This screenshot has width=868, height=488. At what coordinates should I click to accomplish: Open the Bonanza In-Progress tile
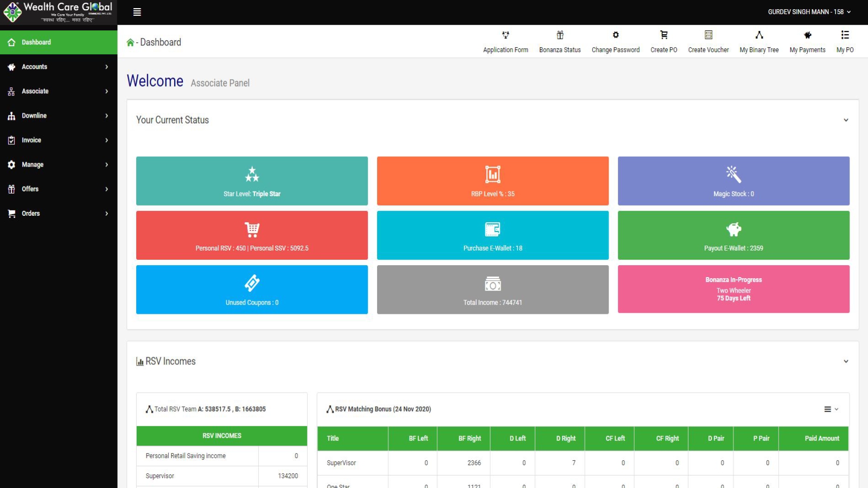coord(733,289)
